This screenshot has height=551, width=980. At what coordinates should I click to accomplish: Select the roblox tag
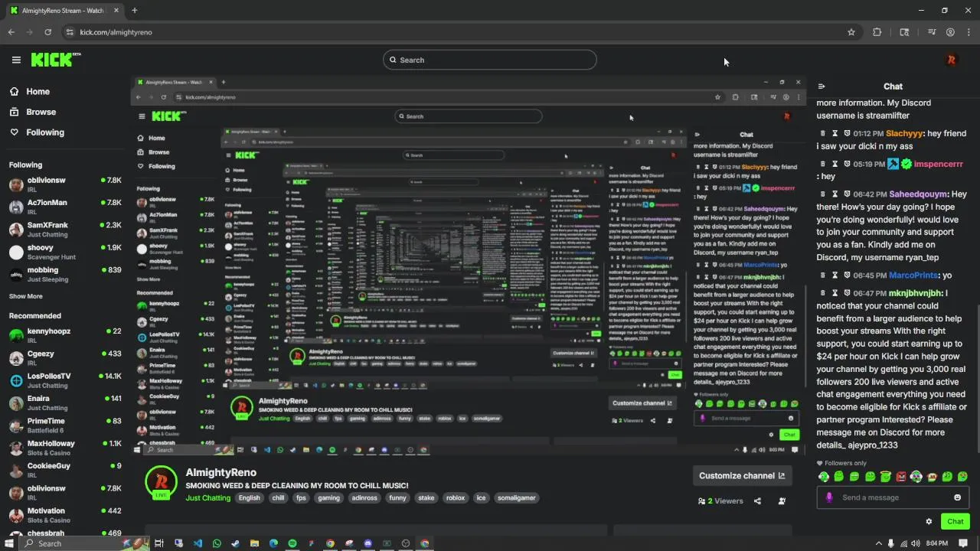(x=456, y=497)
